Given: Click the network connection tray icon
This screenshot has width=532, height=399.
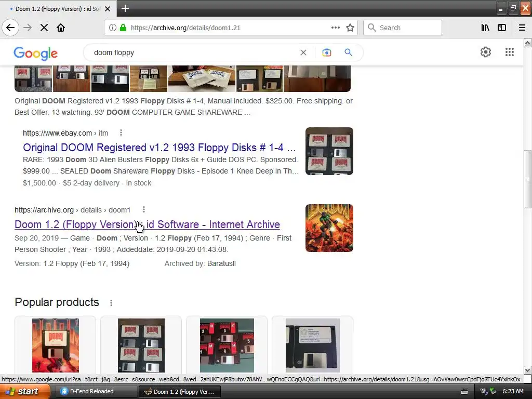Looking at the screenshot, I should [x=493, y=392].
